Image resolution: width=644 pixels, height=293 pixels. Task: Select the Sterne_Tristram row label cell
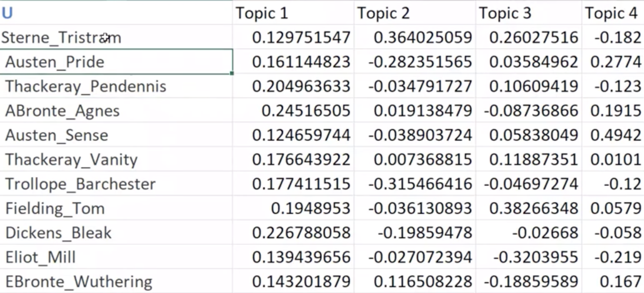pos(61,38)
